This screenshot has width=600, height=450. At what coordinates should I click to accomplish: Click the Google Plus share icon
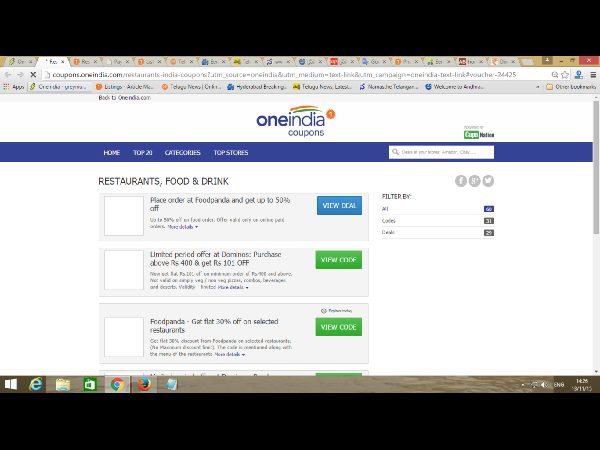475,181
